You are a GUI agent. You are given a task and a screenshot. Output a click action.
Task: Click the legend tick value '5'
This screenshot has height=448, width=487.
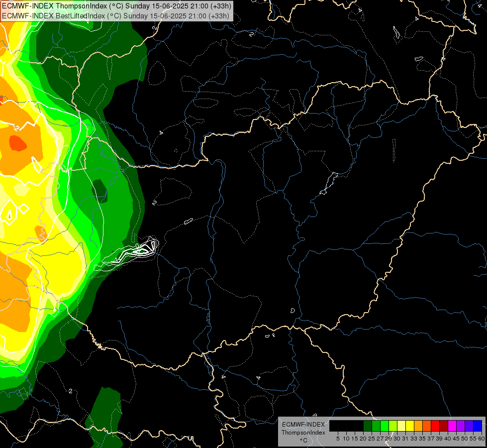click(338, 439)
